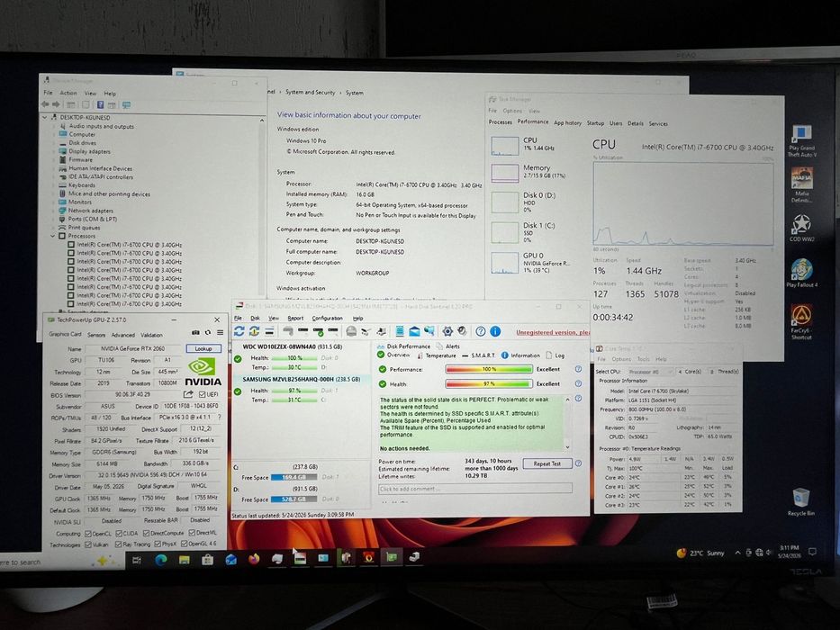840x630 pixels.
Task: Select Memory in Task Manager performance sidebar
Action: click(537, 171)
